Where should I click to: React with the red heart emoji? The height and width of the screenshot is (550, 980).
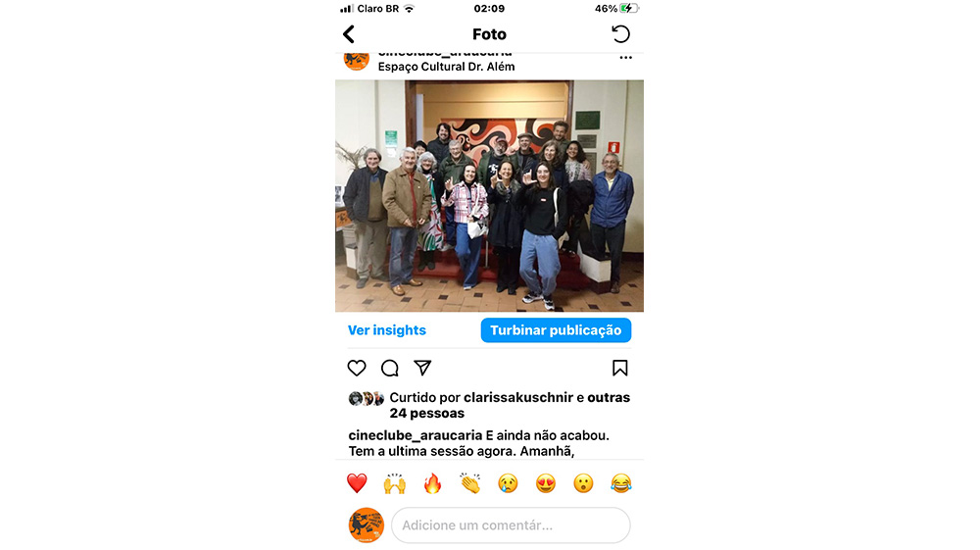pos(357,483)
